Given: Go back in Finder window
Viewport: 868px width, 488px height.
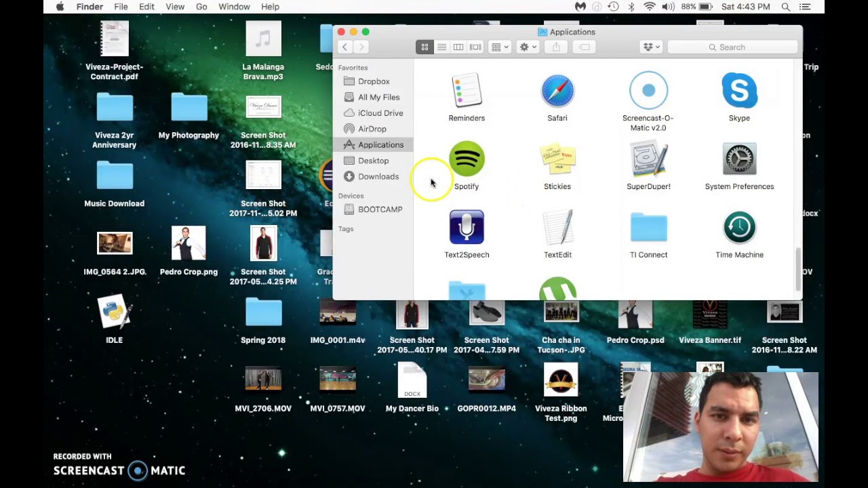Looking at the screenshot, I should 345,47.
